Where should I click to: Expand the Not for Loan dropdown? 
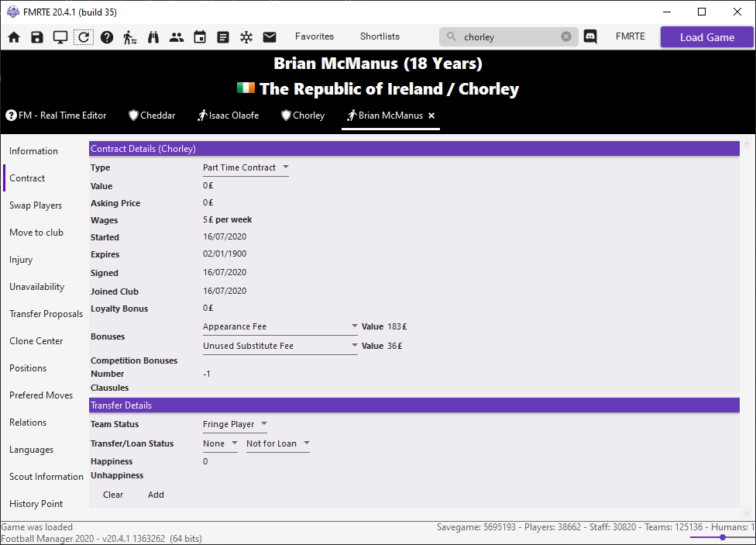pyautogui.click(x=278, y=443)
